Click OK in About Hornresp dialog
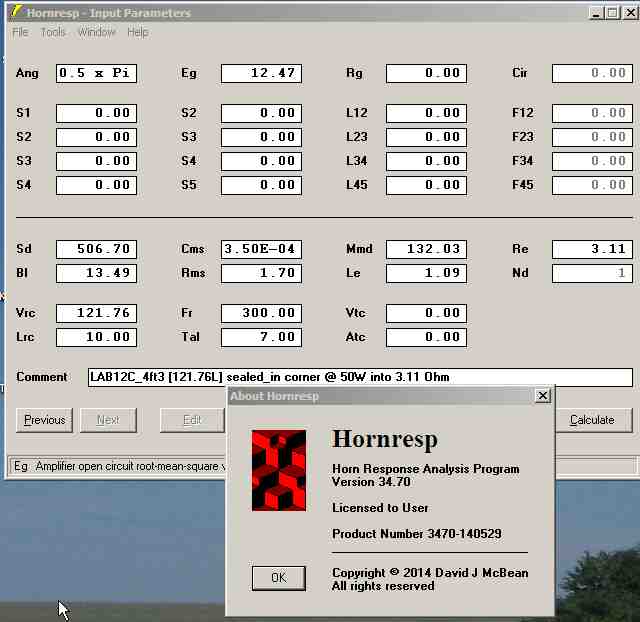 click(x=279, y=578)
